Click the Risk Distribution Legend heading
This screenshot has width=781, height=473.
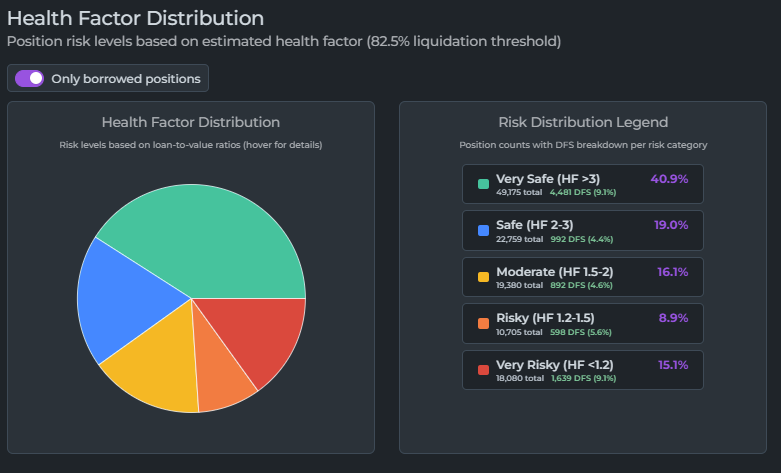point(583,122)
